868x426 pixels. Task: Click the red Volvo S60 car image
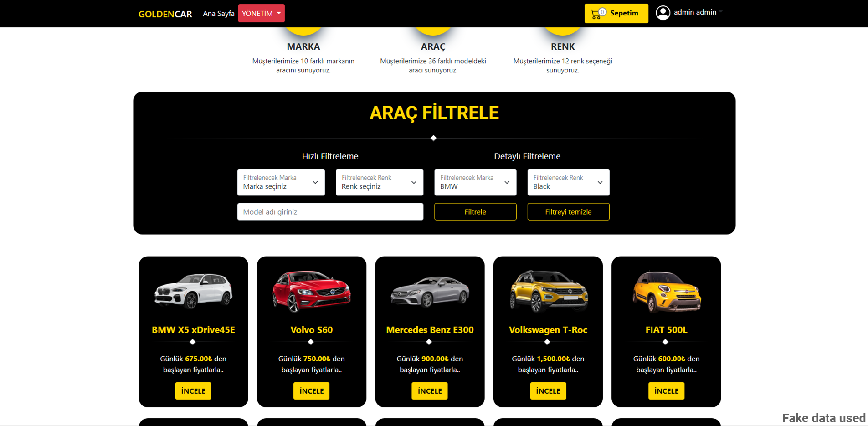[312, 291]
